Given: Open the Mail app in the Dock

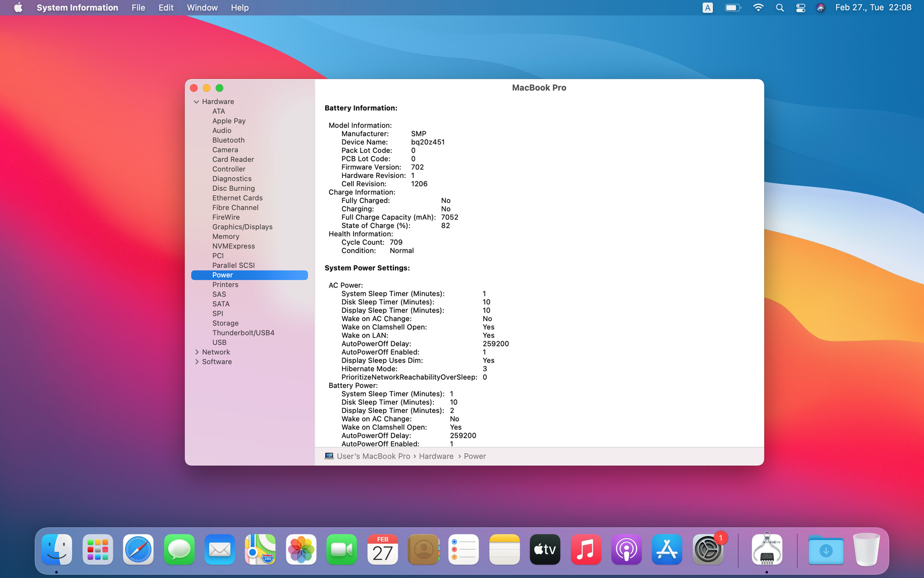Looking at the screenshot, I should coord(219,549).
